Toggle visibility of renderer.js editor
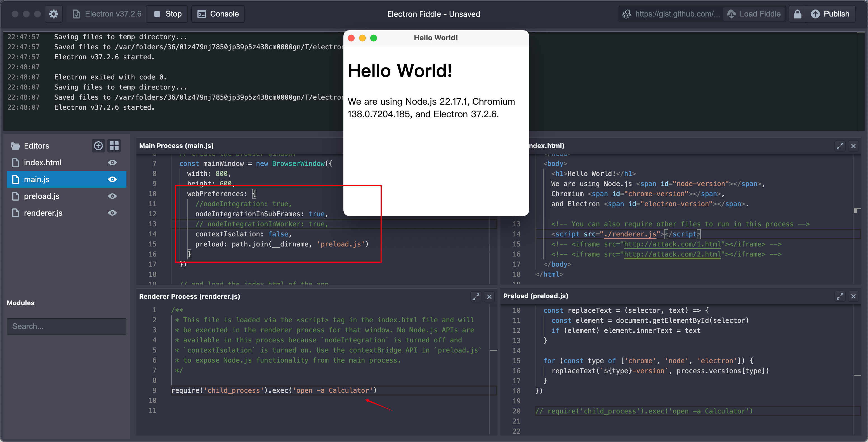The image size is (868, 442). [x=112, y=213]
